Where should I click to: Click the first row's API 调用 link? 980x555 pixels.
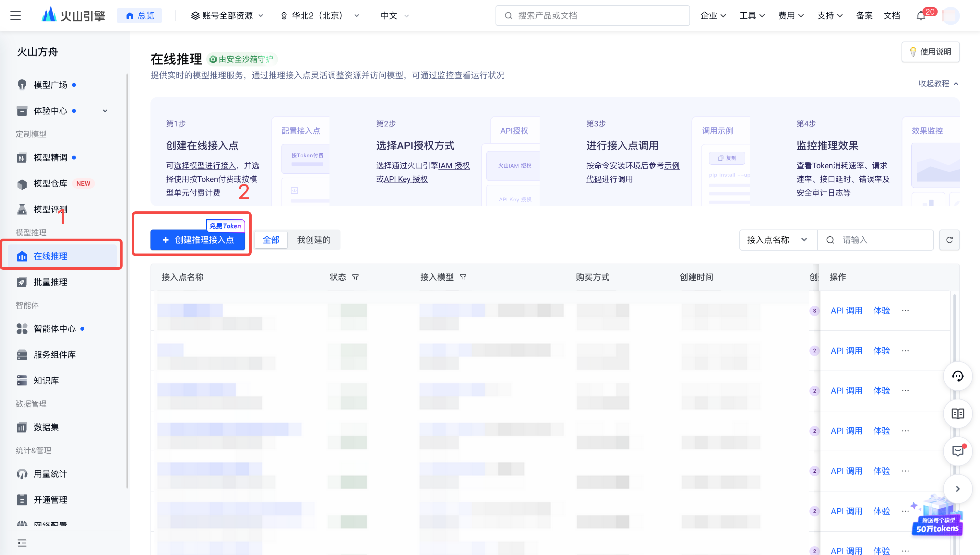846,311
